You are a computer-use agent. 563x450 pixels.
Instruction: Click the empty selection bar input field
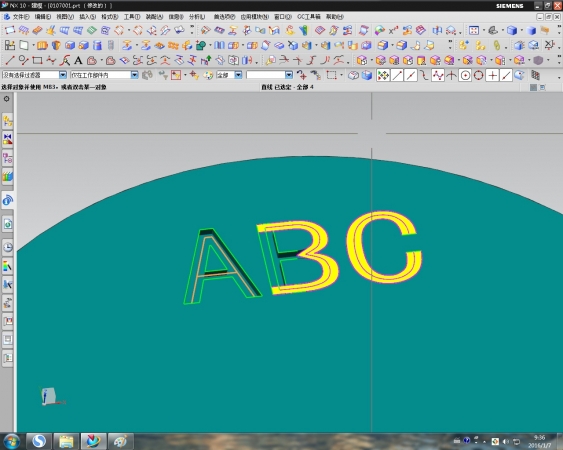(x=266, y=75)
